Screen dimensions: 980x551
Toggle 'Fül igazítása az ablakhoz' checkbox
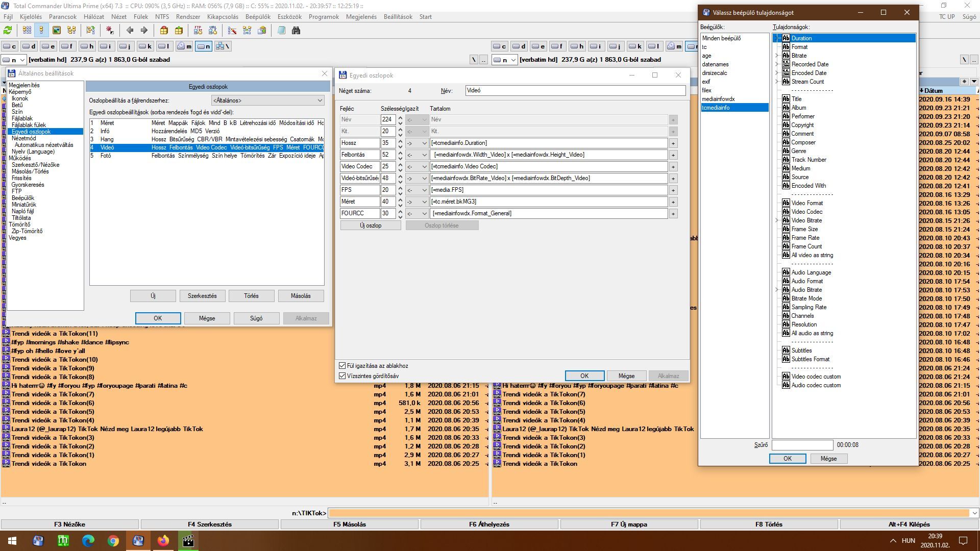pyautogui.click(x=342, y=366)
